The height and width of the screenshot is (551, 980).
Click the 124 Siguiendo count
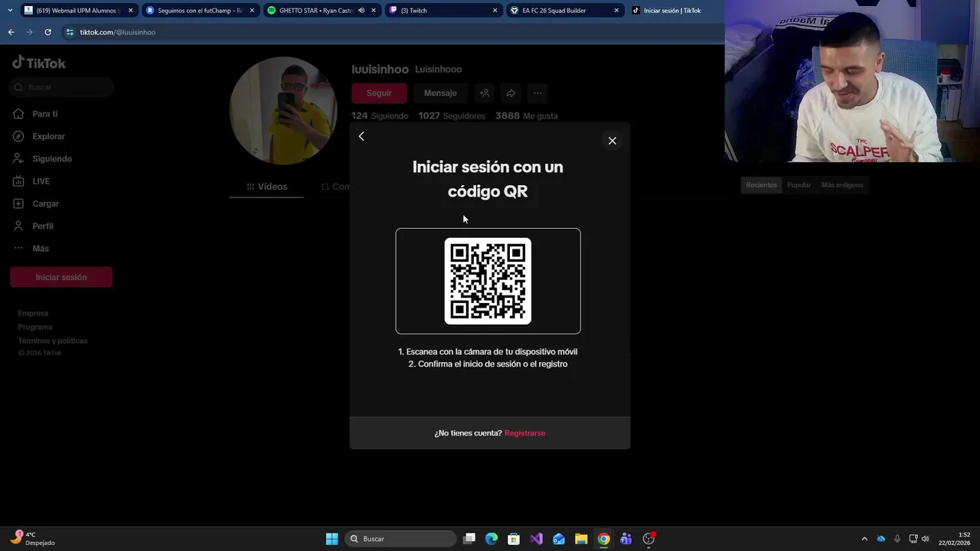[x=380, y=116]
